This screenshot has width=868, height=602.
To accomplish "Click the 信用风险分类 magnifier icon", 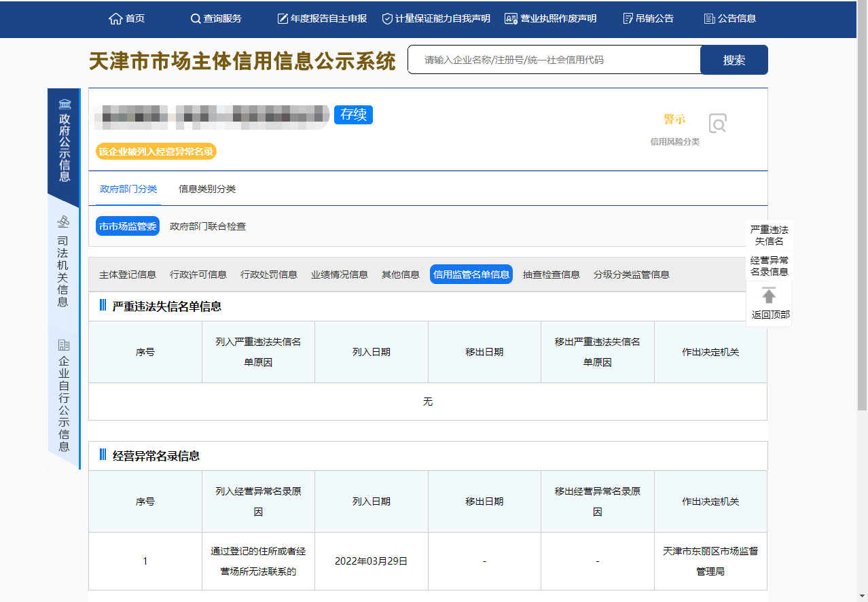I will coord(717,124).
